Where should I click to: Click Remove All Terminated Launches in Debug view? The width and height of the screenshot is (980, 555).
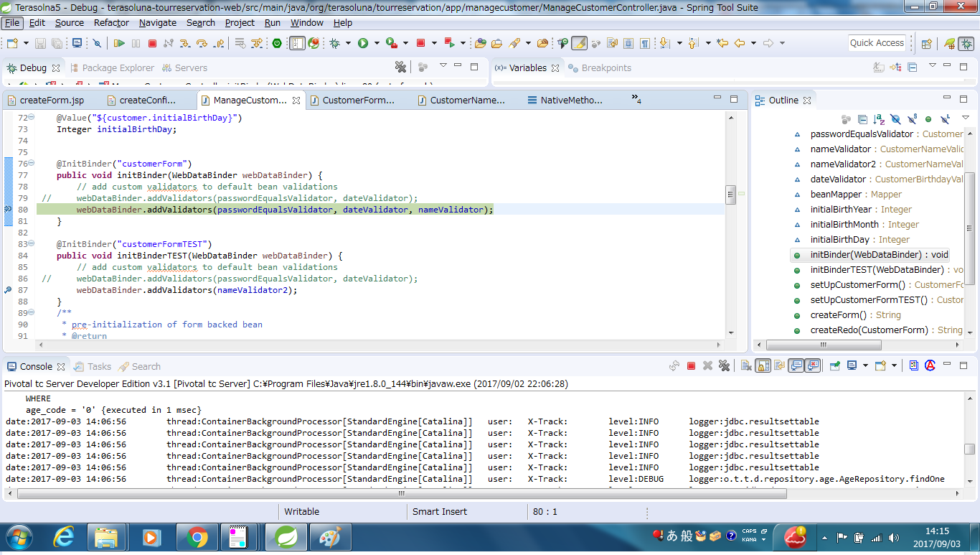pyautogui.click(x=401, y=67)
